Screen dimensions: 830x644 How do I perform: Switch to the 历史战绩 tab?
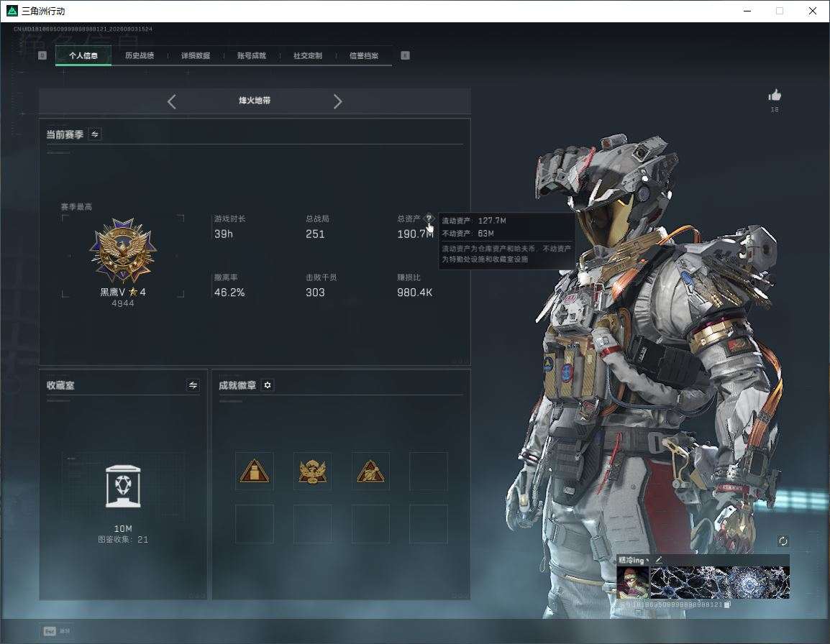tap(140, 55)
